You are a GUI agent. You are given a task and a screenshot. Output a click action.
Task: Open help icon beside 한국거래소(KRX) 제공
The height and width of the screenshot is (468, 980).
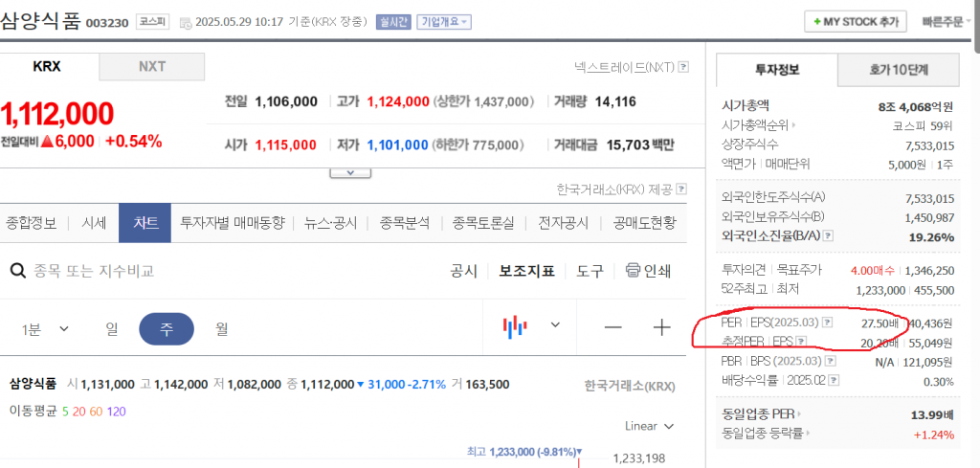coord(681,189)
